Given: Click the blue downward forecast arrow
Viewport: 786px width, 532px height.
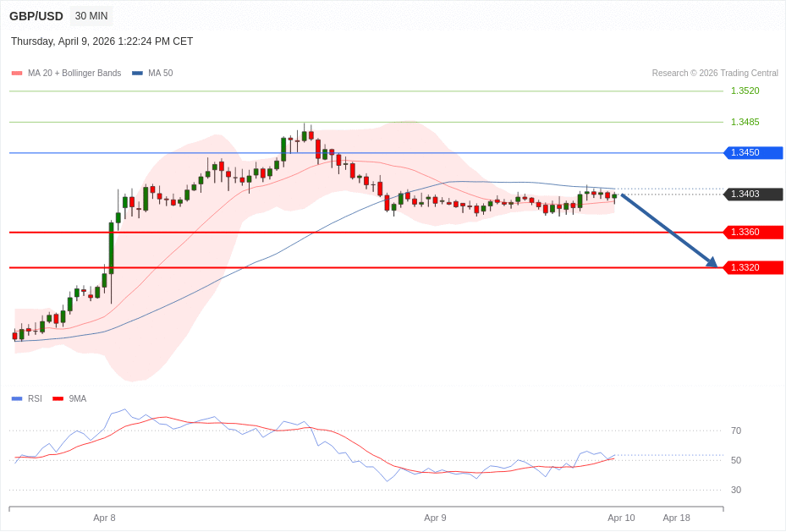Looking at the screenshot, I should [x=668, y=230].
